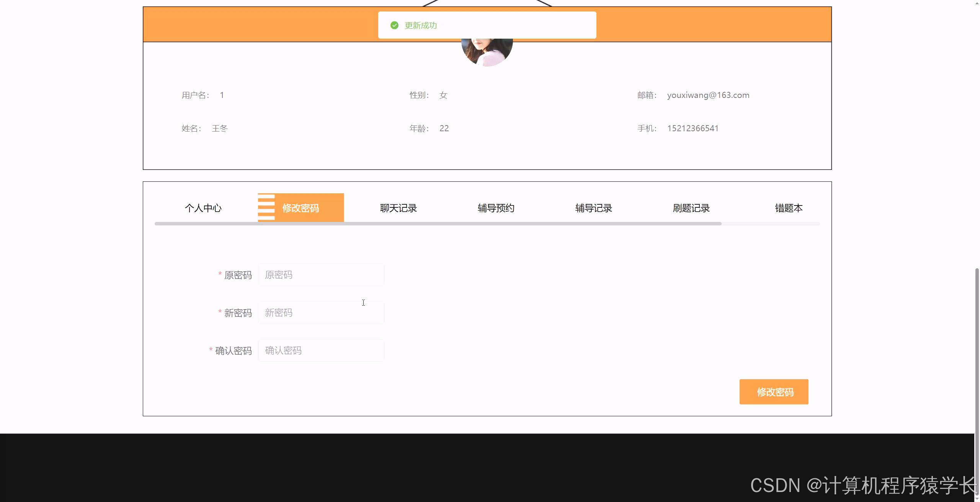Click the email address youxiwang@163.com
980x502 pixels.
pyautogui.click(x=708, y=95)
